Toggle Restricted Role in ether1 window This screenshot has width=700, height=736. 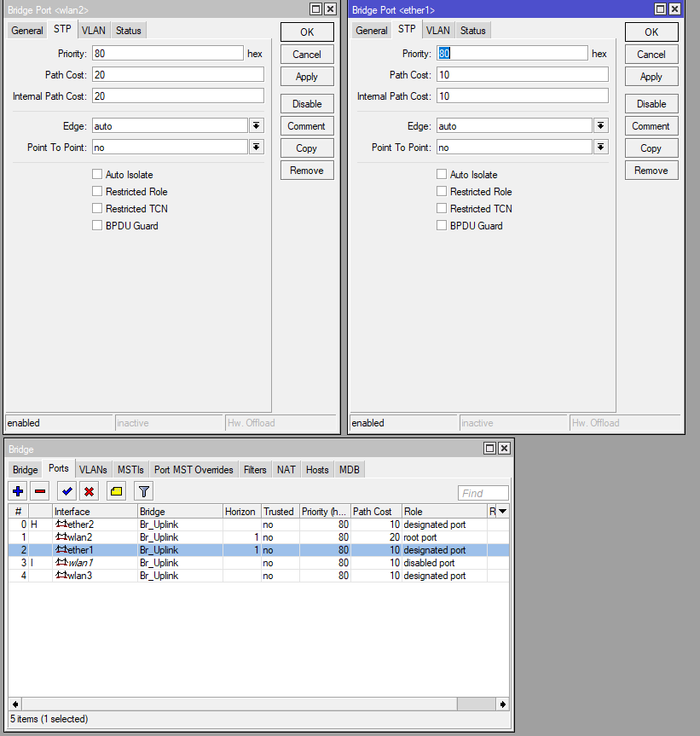tap(442, 191)
